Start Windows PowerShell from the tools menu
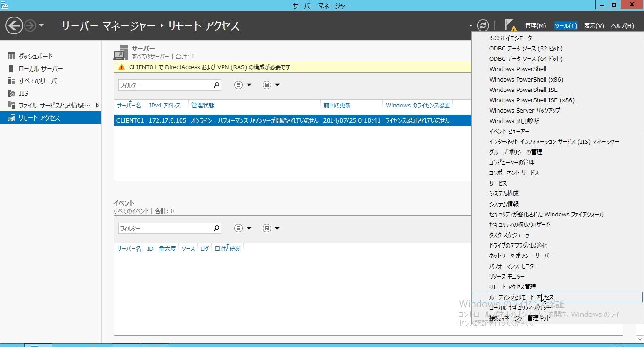This screenshot has width=644, height=347. (558, 69)
